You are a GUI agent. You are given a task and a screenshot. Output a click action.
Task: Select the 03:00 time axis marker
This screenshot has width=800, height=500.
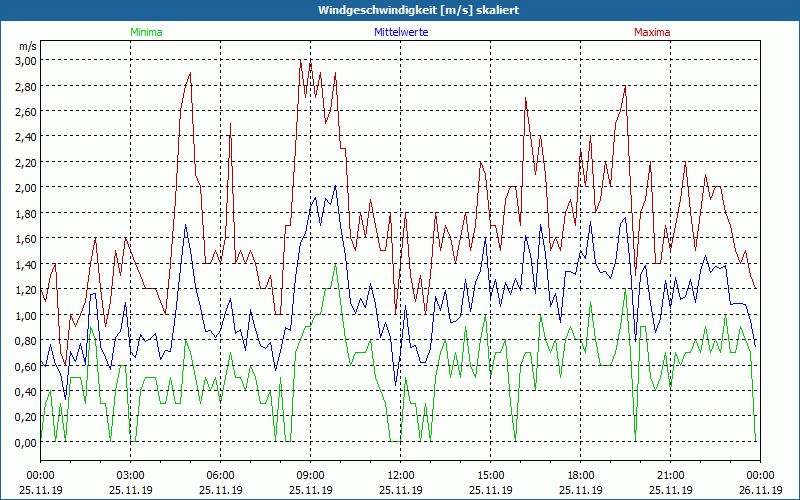[x=130, y=475]
